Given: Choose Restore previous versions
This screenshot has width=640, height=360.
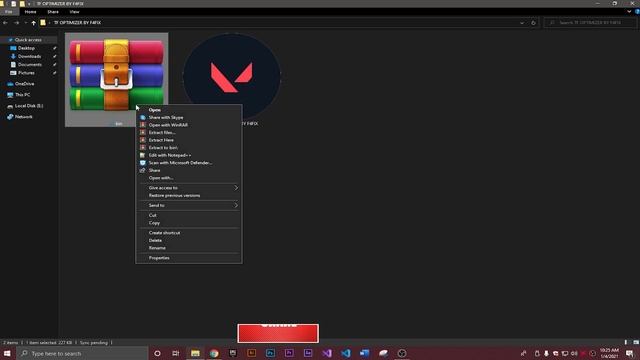Looking at the screenshot, I should tap(174, 196).
